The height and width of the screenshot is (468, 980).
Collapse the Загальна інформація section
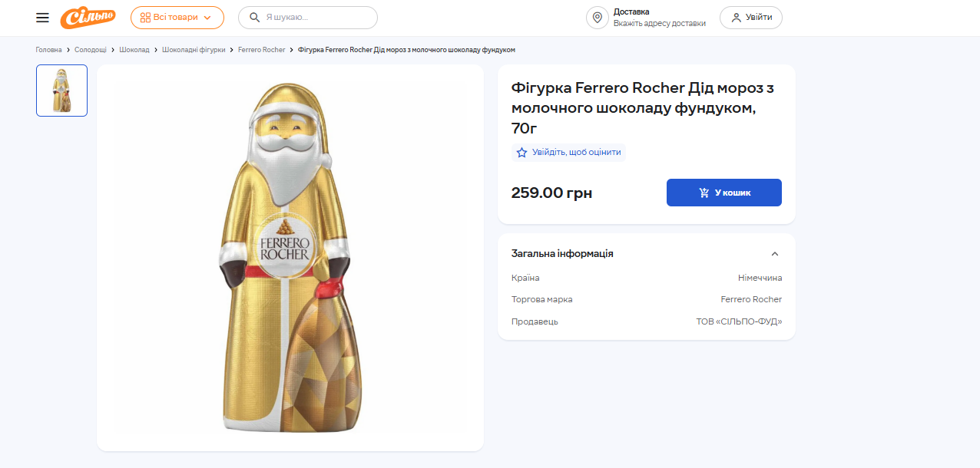click(775, 254)
